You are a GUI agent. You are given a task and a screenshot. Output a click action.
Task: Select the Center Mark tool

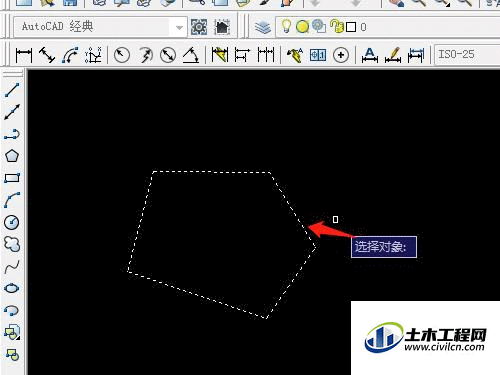[341, 55]
